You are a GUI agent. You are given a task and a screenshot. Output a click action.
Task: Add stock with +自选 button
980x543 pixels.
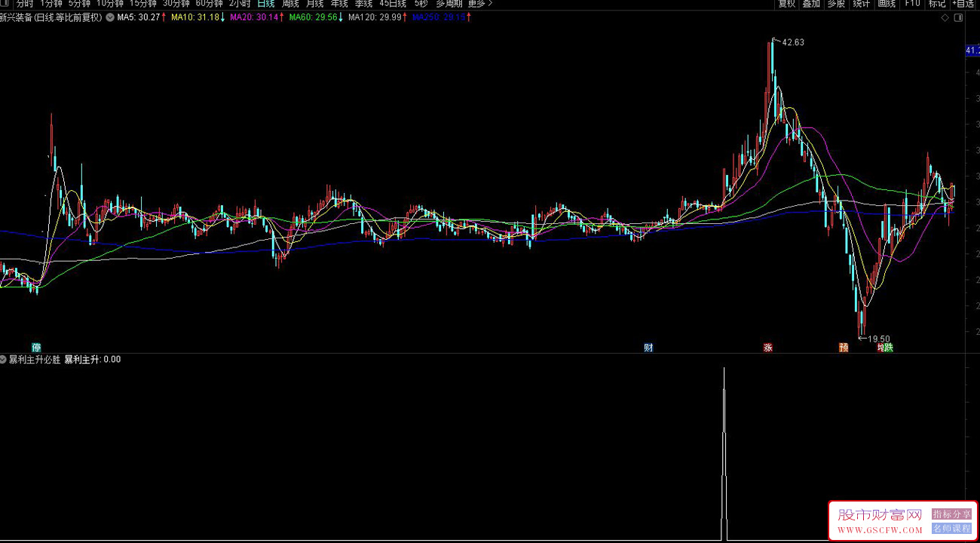(963, 4)
